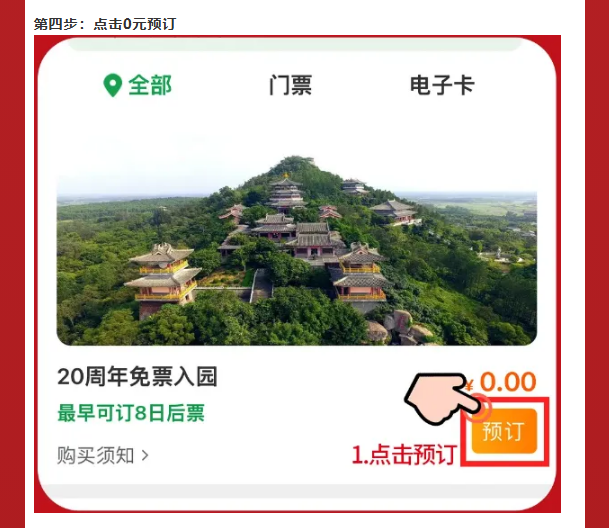Select the 全部 tab
The width and height of the screenshot is (609, 528).
tap(150, 85)
